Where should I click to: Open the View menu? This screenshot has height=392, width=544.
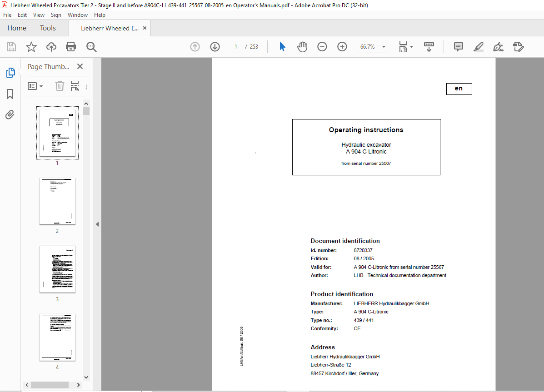tap(39, 15)
